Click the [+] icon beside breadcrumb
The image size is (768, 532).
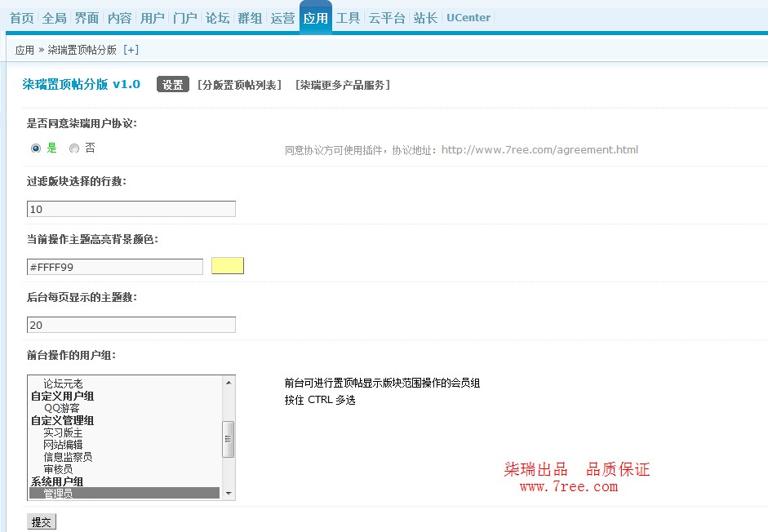pos(131,50)
